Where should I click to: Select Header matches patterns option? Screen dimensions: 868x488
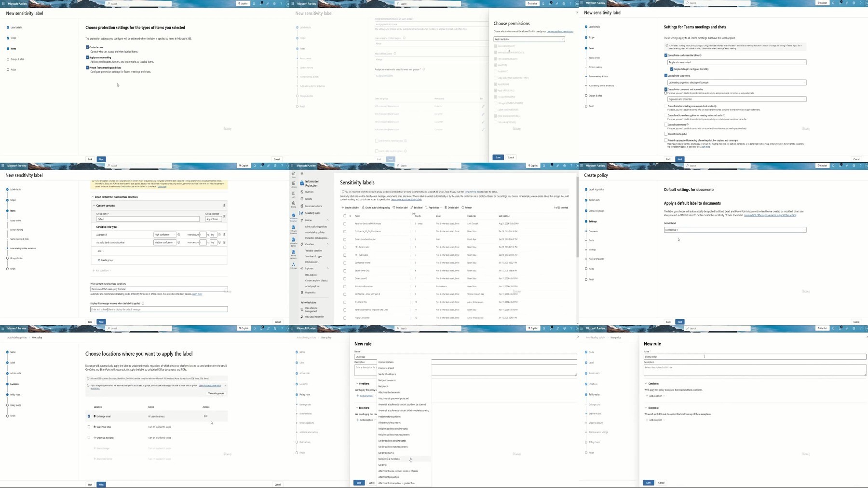389,417
